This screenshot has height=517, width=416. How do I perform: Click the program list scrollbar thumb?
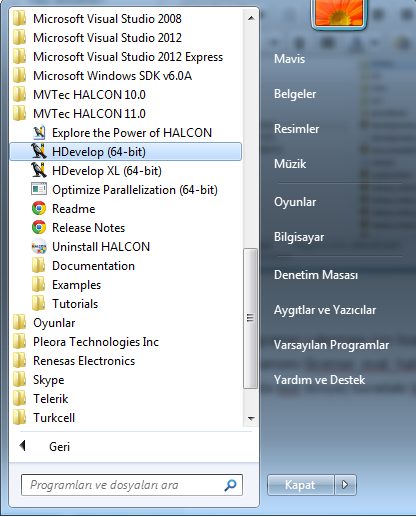[250, 318]
